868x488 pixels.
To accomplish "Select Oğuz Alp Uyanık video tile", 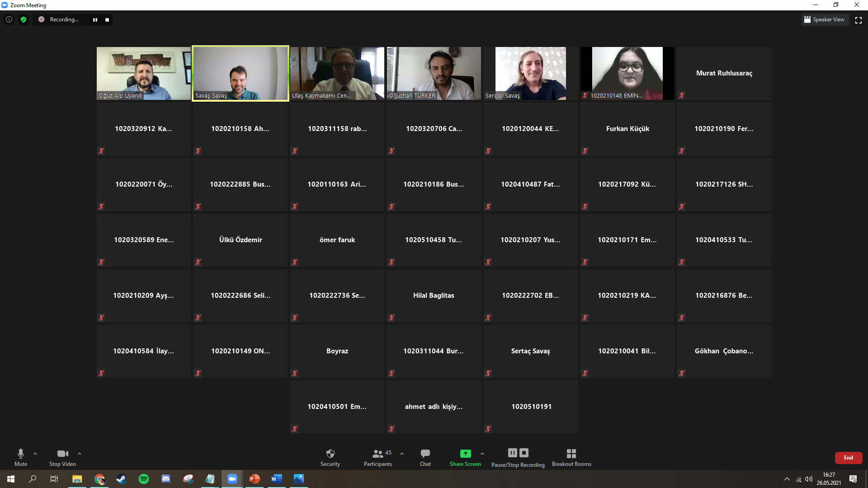I will [144, 73].
